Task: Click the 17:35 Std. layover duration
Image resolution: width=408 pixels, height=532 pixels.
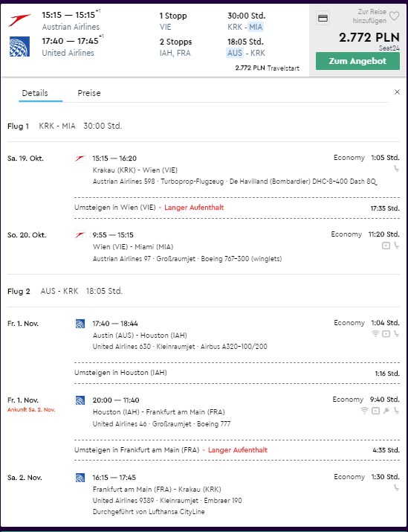Action: [x=385, y=208]
